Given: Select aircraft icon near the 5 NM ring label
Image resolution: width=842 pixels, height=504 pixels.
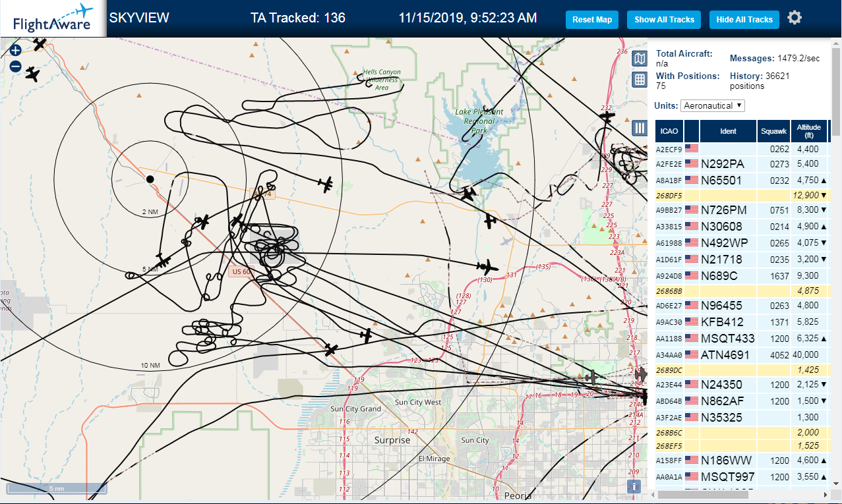Looking at the screenshot, I should [x=163, y=260].
